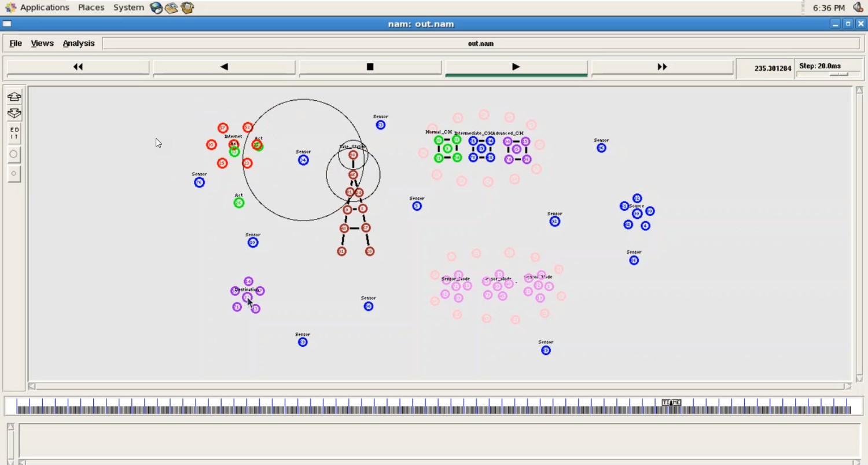868x465 pixels.
Task: Expand the System menu
Action: [x=128, y=8]
